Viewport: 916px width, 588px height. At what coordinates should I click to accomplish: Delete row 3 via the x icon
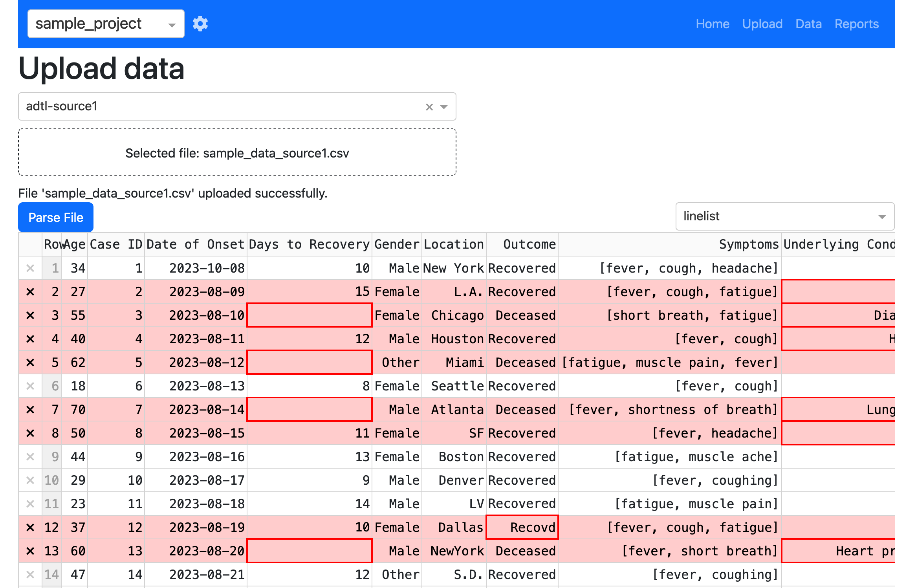30,315
